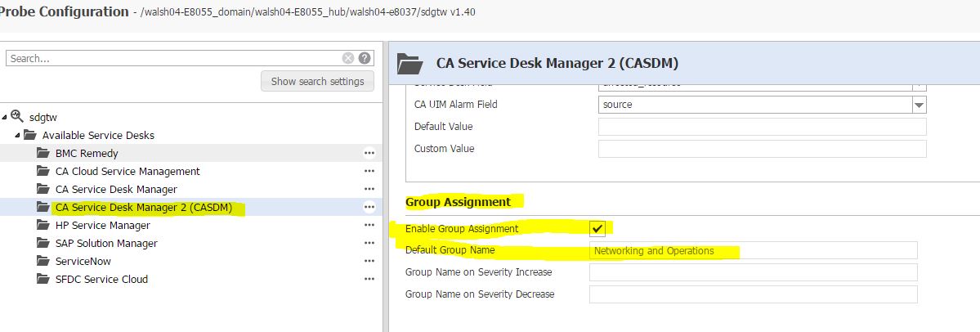Open ServiceNow ellipsis options menu
This screenshot has height=332, width=980.
click(369, 262)
